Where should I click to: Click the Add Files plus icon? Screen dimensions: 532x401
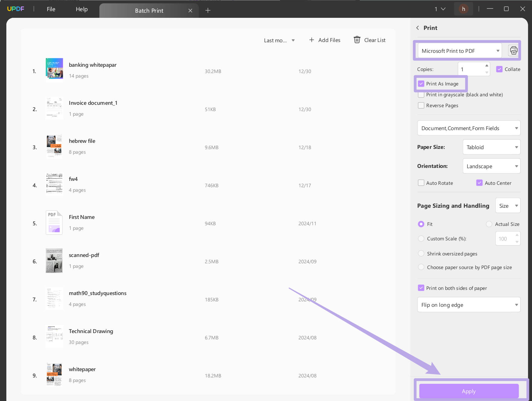(x=311, y=40)
